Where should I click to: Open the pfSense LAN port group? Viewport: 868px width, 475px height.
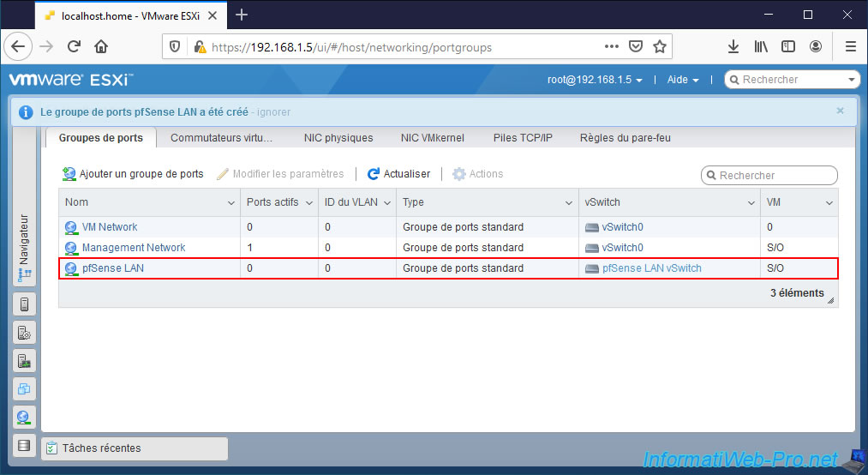tap(113, 268)
